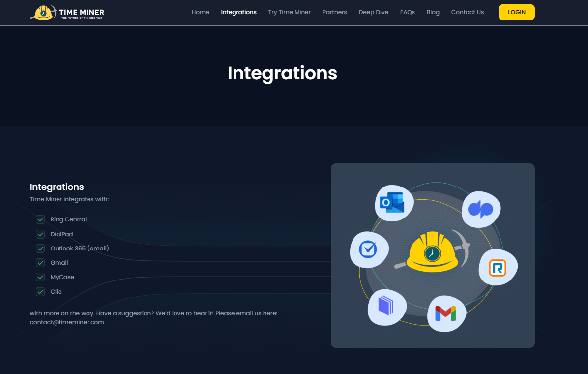
Task: Click the DialPad icon bubble
Action: coord(481,209)
